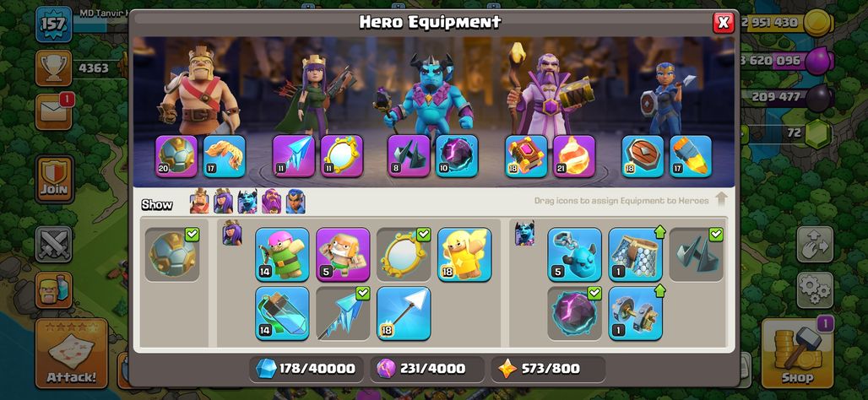The height and width of the screenshot is (400, 868).
Task: Toggle Royal Champion filter in Show row
Action: click(296, 202)
